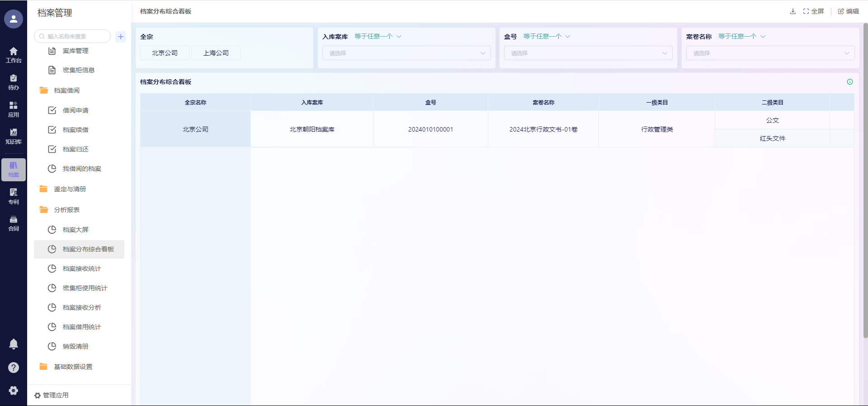Screen dimensions: 868x406
Task: Open the 工作台 workbench icon
Action: (x=14, y=55)
